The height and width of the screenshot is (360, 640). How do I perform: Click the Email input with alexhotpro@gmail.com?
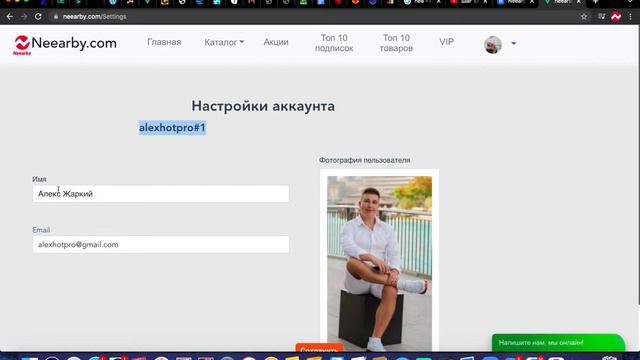(161, 244)
